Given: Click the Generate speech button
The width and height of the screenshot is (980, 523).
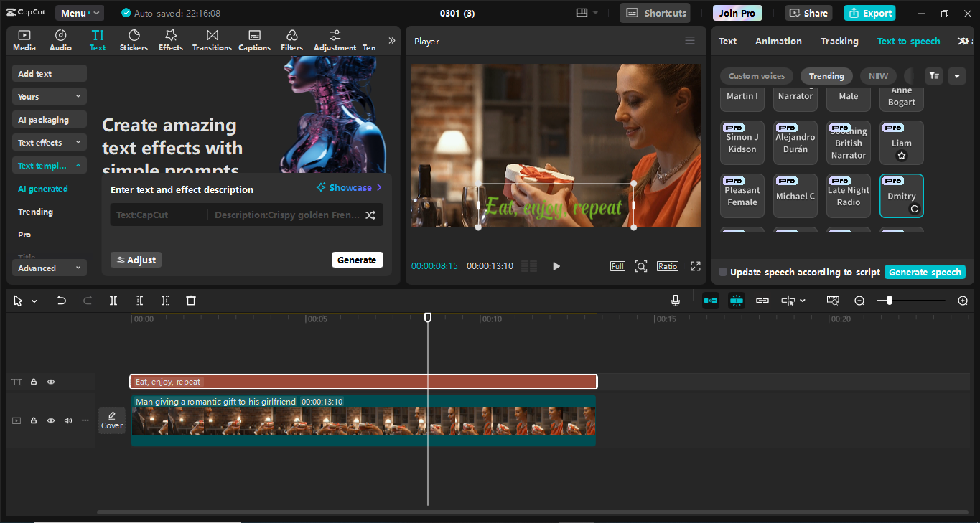Looking at the screenshot, I should click(x=925, y=273).
